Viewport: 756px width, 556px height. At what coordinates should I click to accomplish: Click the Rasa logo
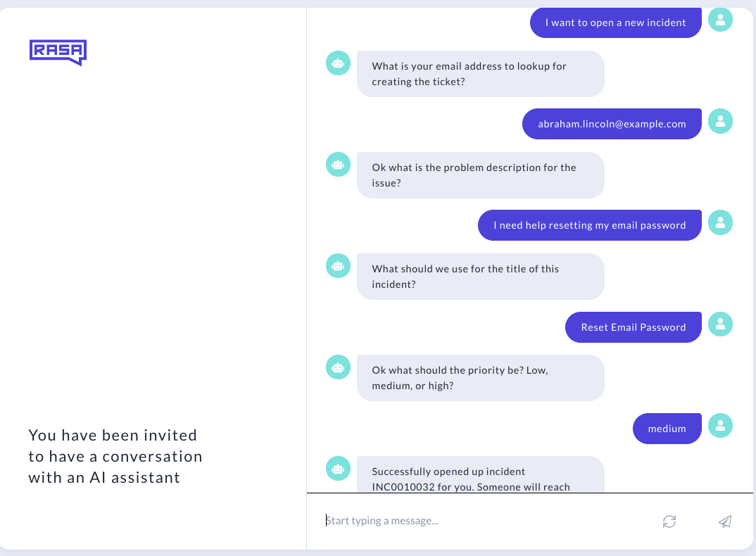(x=58, y=52)
